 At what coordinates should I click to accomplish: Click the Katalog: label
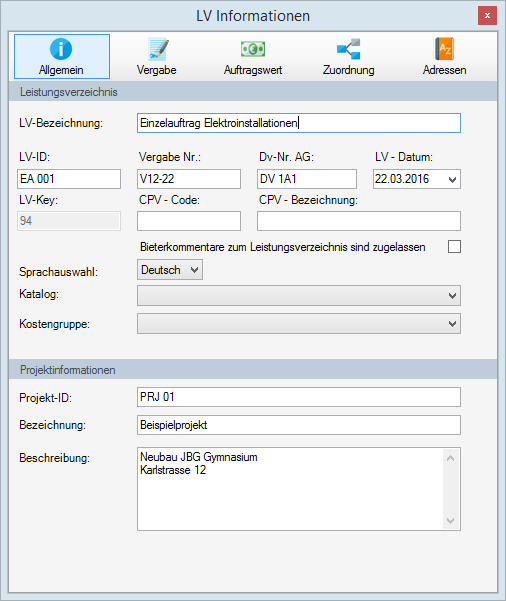(x=39, y=294)
